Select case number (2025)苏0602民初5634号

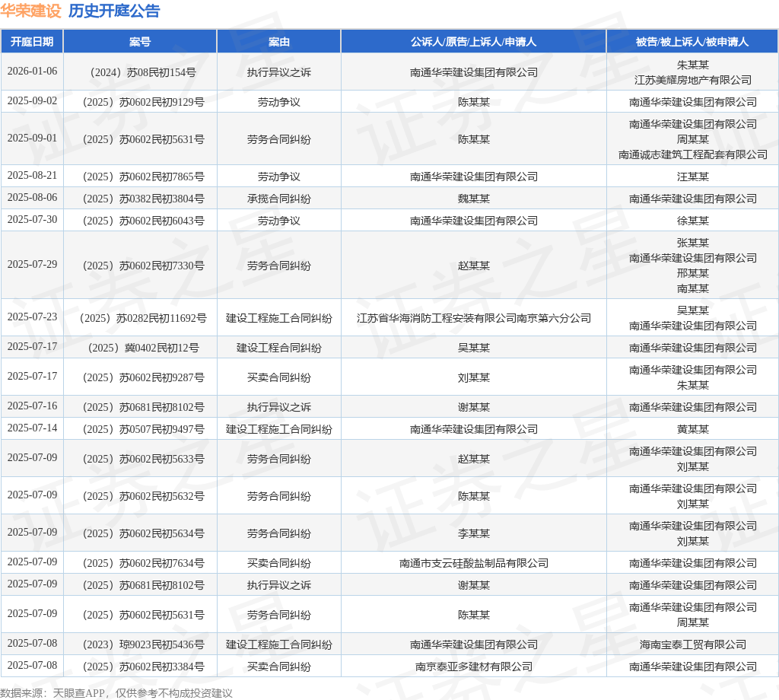click(x=143, y=533)
